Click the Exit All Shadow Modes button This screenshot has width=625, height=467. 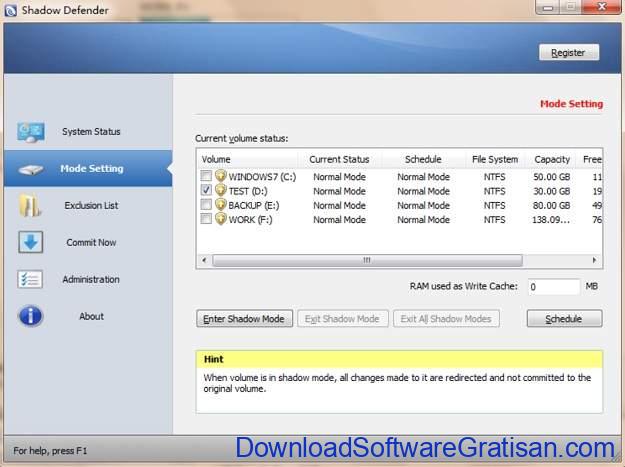coord(446,319)
